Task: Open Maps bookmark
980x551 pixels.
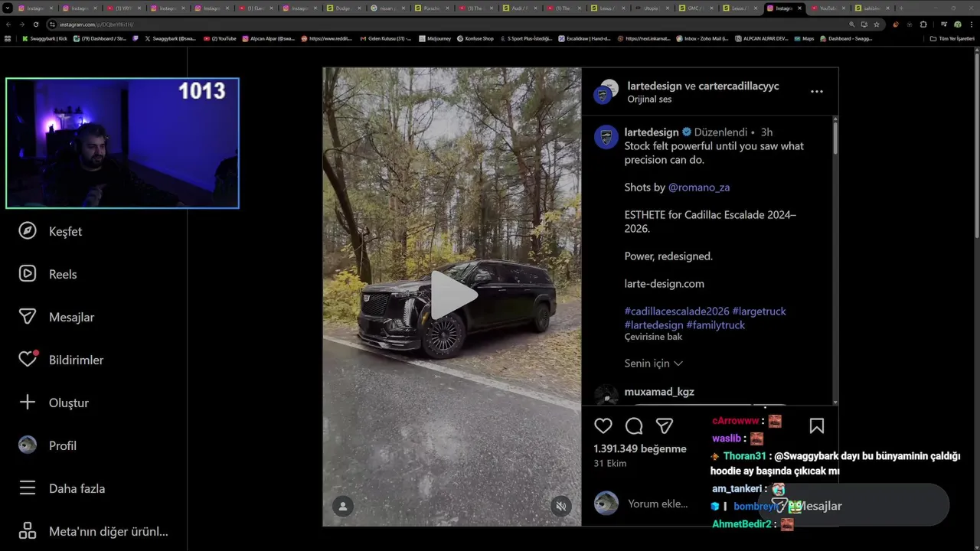Action: click(804, 38)
